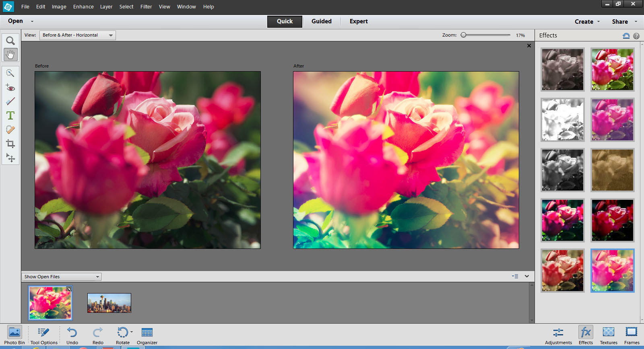
Task: Select the Spot Healing Brush tool
Action: click(10, 130)
